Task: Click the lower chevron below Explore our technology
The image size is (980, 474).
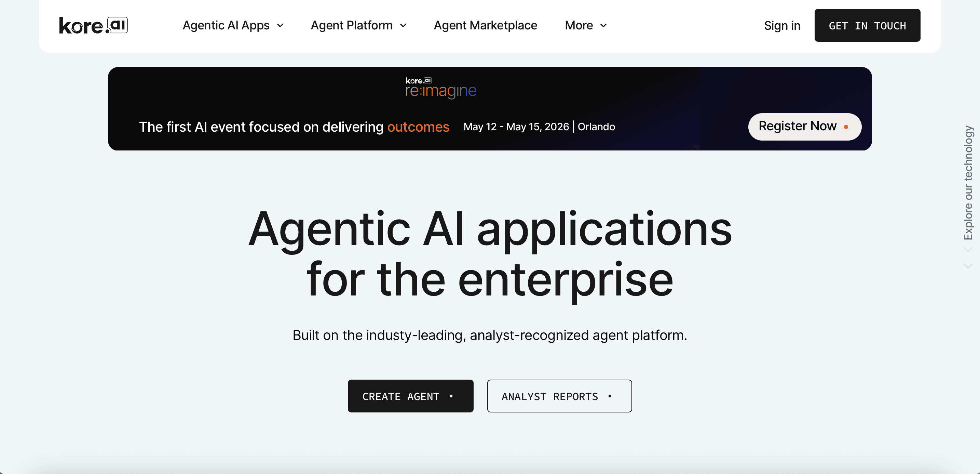Action: (x=967, y=266)
